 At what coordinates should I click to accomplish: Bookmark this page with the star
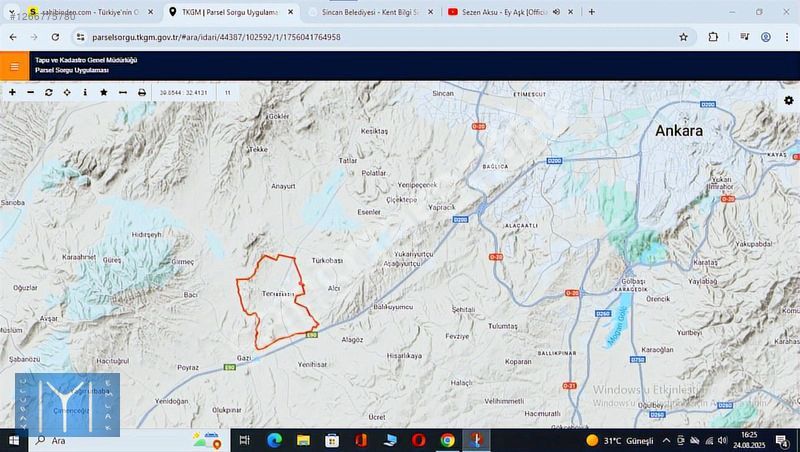(683, 36)
